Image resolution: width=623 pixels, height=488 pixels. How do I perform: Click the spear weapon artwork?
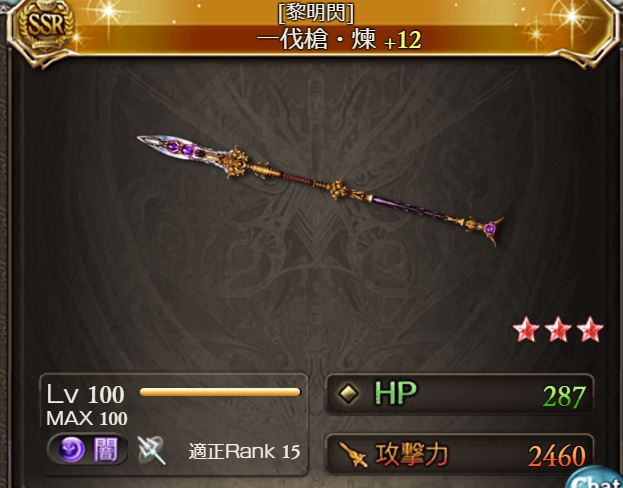(320, 190)
